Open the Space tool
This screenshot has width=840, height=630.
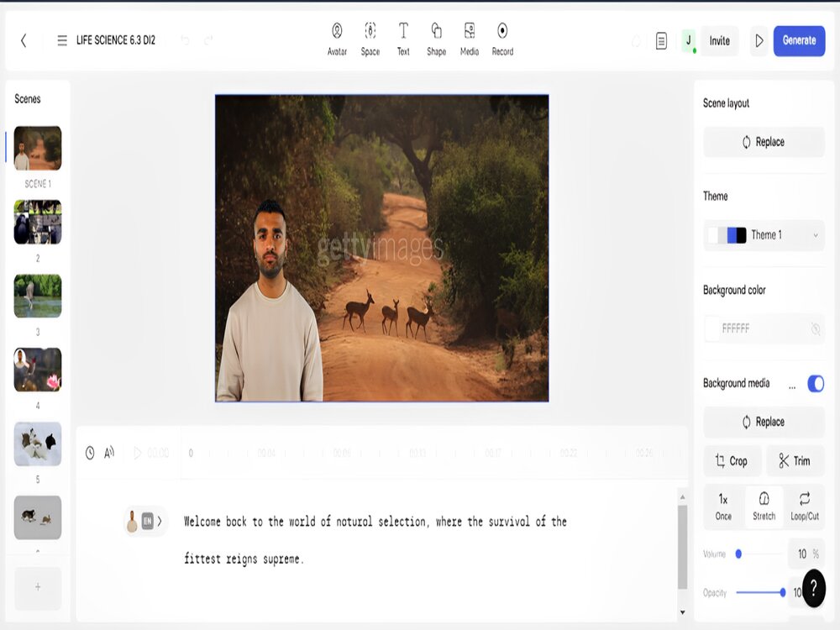tap(370, 39)
